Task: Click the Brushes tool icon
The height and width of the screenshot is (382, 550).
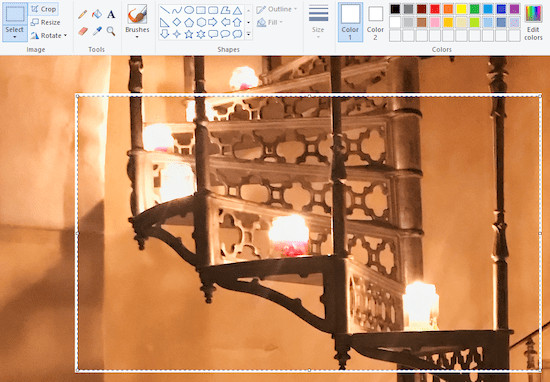Action: [137, 14]
